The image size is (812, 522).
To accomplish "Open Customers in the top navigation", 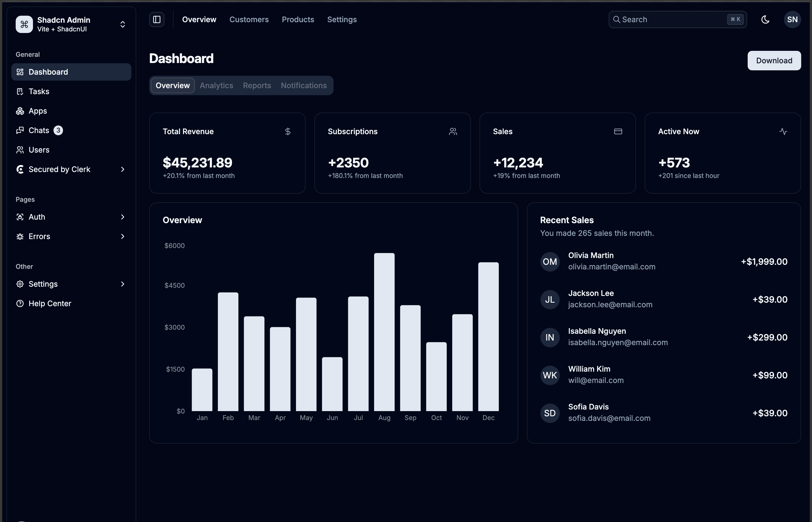I will [249, 20].
